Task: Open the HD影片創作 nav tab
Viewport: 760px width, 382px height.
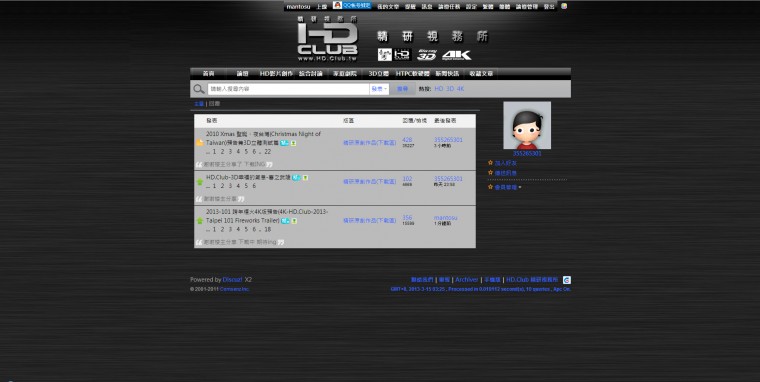Action: pyautogui.click(x=276, y=74)
